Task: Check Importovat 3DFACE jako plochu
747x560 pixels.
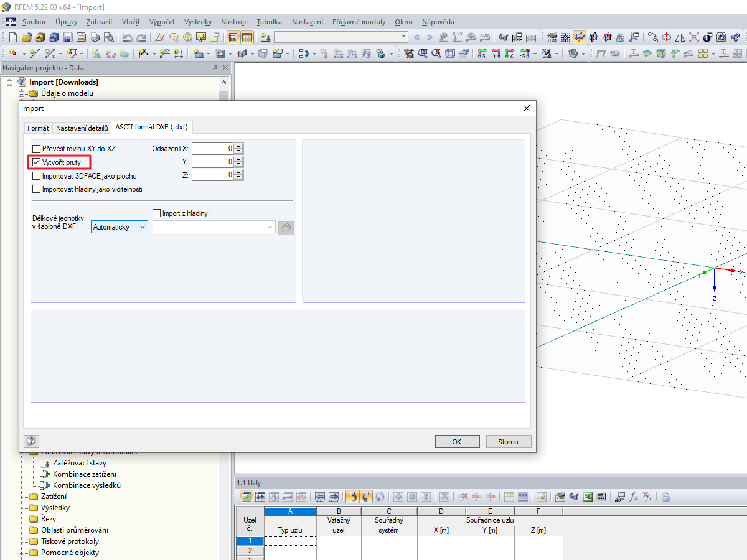Action: point(35,175)
